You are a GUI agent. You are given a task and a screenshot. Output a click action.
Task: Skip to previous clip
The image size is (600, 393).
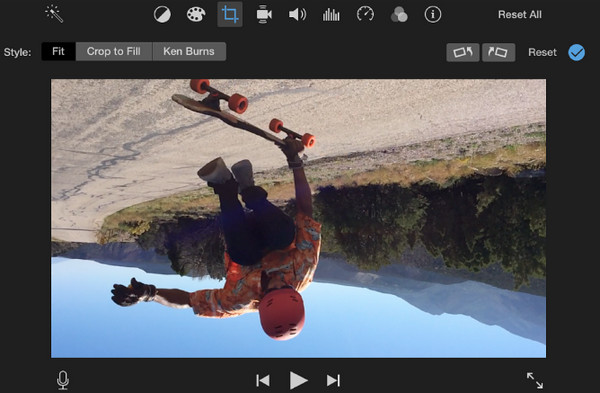coord(263,380)
